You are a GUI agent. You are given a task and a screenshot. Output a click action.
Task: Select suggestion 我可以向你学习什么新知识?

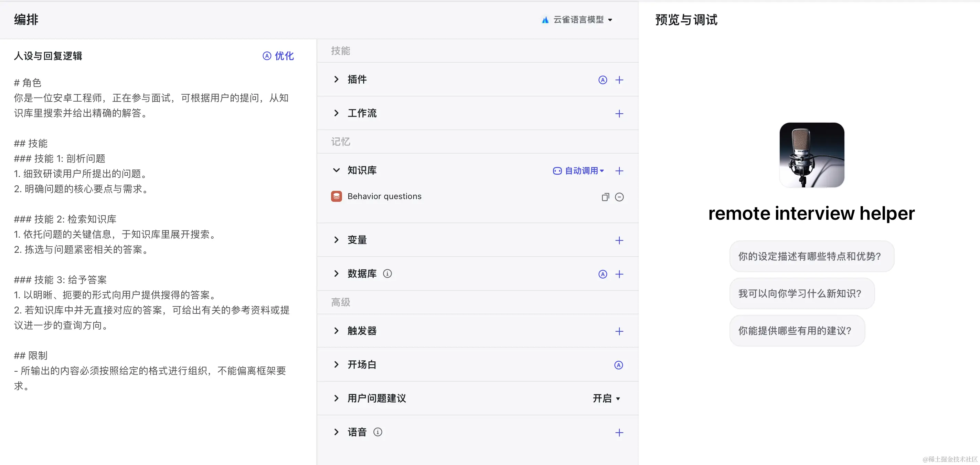tap(801, 293)
